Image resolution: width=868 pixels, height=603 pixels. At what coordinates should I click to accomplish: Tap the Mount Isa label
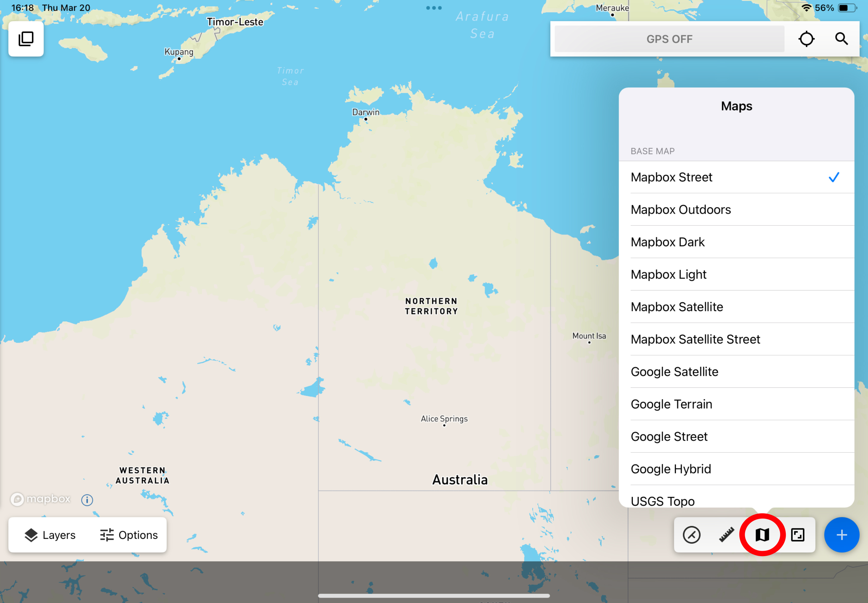pos(589,336)
